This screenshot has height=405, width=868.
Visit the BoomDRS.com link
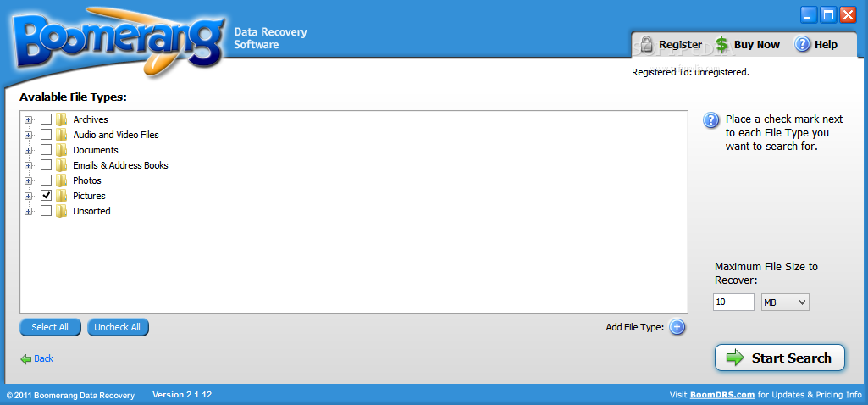coord(722,395)
